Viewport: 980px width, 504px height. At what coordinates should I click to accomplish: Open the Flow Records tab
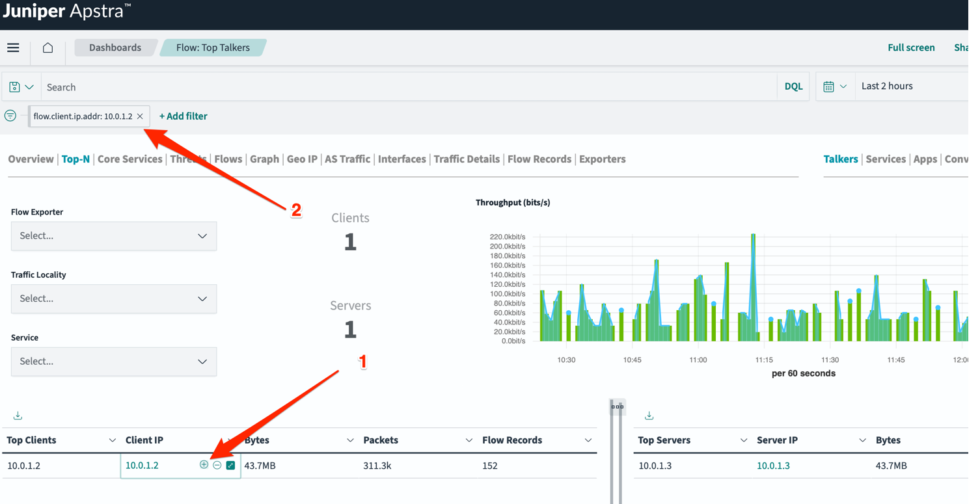coord(539,159)
